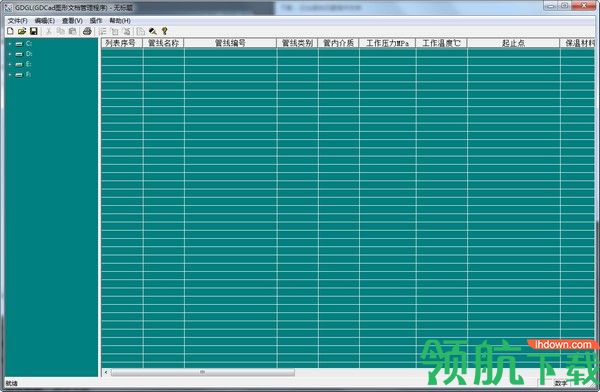Click the list view toolbar icon

point(103,31)
